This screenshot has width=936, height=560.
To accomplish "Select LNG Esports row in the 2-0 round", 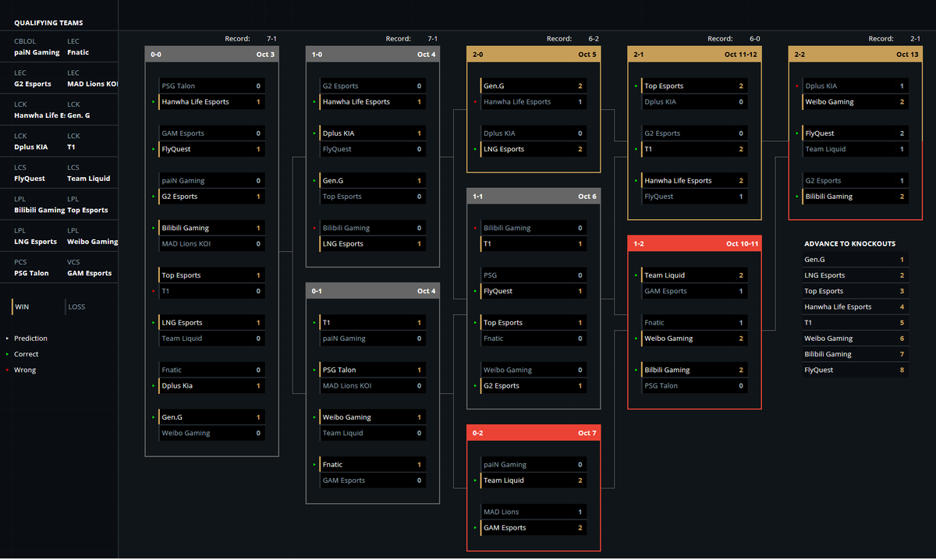I will [533, 149].
